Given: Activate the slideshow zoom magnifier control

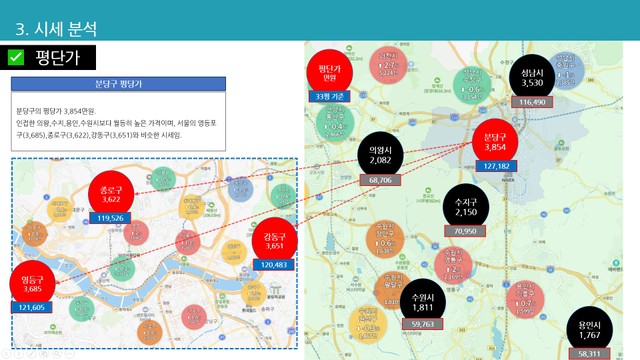Looking at the screenshot, I should (56, 353).
